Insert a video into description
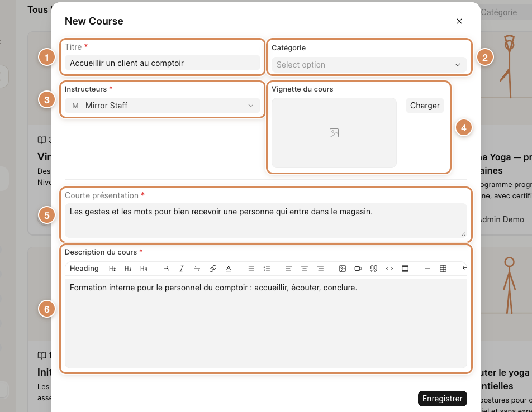 pos(358,269)
